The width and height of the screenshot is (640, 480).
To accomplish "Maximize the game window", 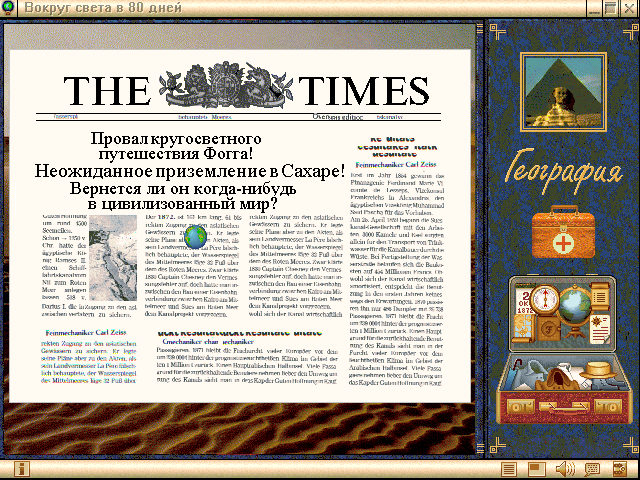I will [x=611, y=8].
